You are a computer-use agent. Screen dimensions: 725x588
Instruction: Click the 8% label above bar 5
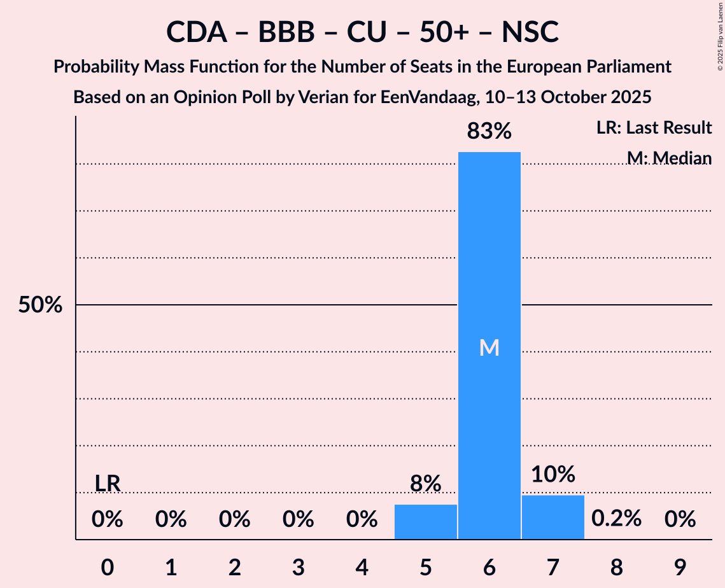coord(426,484)
